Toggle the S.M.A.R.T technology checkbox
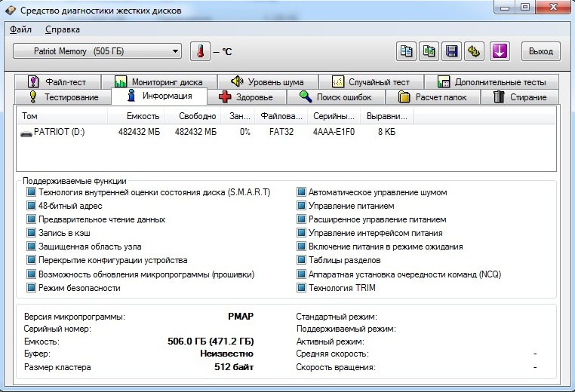Screen dimensions: 575x392 pos(32,192)
